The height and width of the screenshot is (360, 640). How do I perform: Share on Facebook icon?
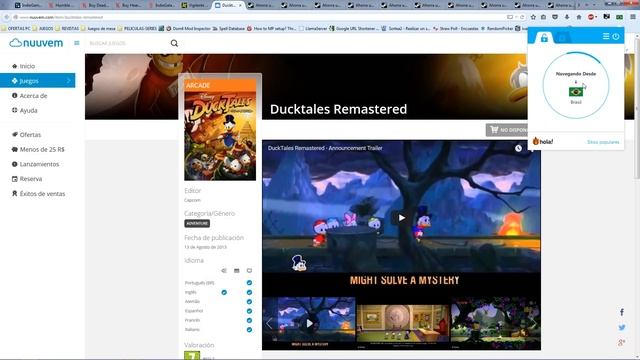click(622, 312)
